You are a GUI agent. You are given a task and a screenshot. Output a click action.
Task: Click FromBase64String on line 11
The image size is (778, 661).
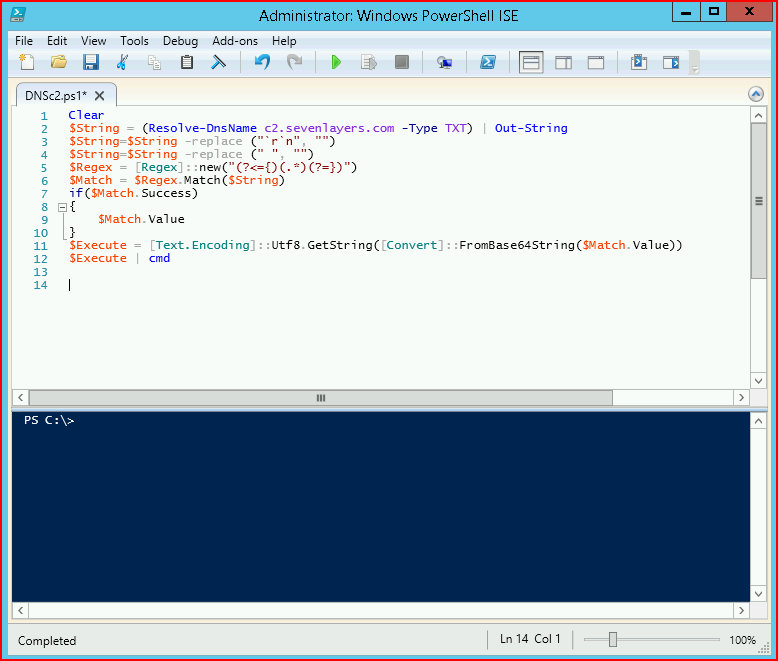coord(517,245)
